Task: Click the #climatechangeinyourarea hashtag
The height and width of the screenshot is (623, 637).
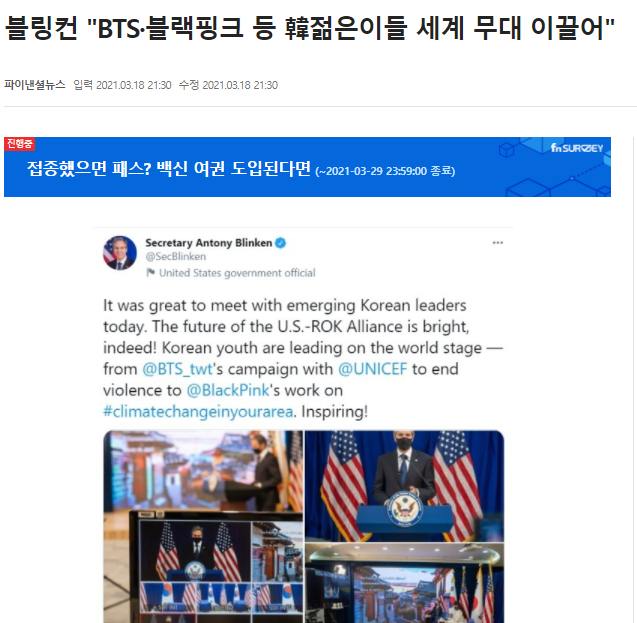Action: (198, 411)
